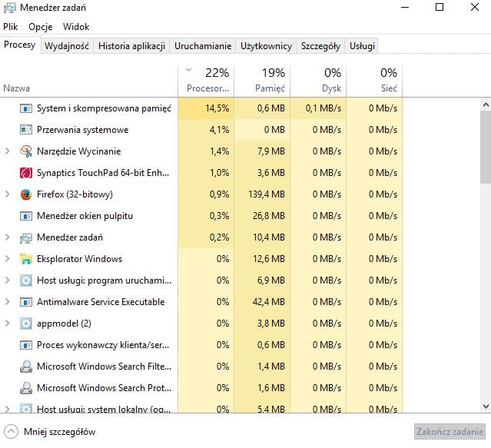Sort by the Dysk 0% column header
The image size is (491, 448).
pyautogui.click(x=318, y=81)
